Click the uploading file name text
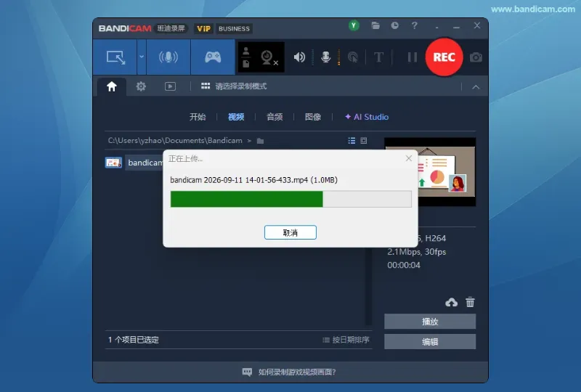The height and width of the screenshot is (392, 581). tap(253, 180)
